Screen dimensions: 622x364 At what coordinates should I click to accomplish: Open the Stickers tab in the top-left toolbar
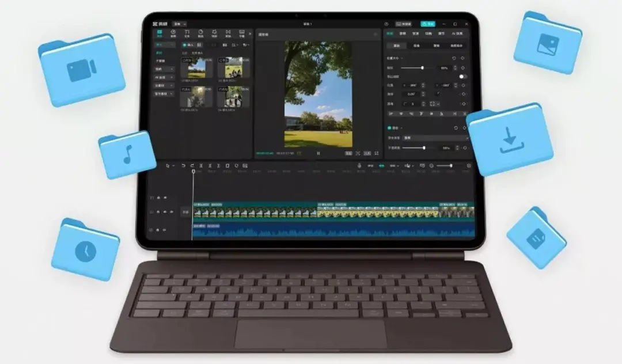tap(201, 33)
